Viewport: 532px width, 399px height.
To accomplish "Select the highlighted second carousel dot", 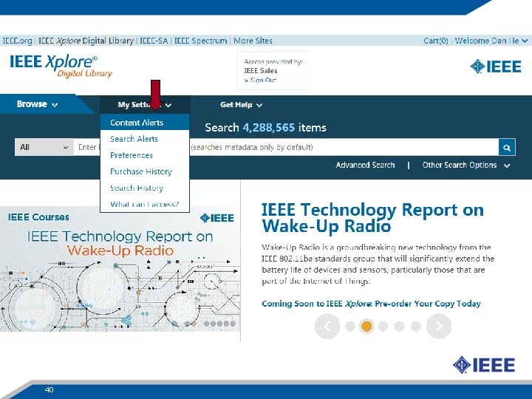I will (x=366, y=327).
